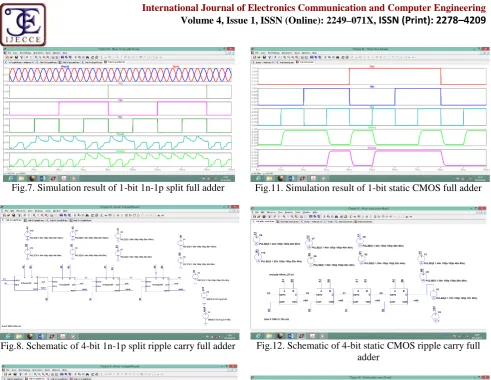The height and width of the screenshot is (380, 491).
Task: Click the IJECCE journal logo
Action: (x=23, y=25)
